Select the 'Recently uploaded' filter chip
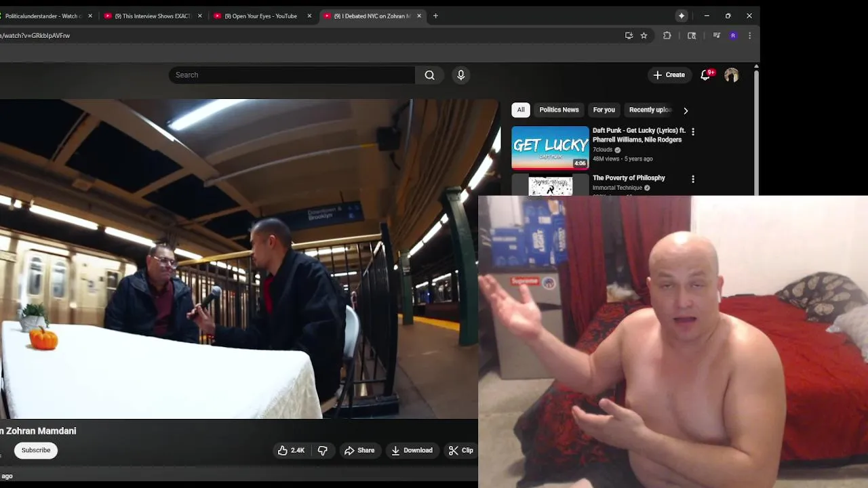This screenshot has height=488, width=868. tap(650, 110)
